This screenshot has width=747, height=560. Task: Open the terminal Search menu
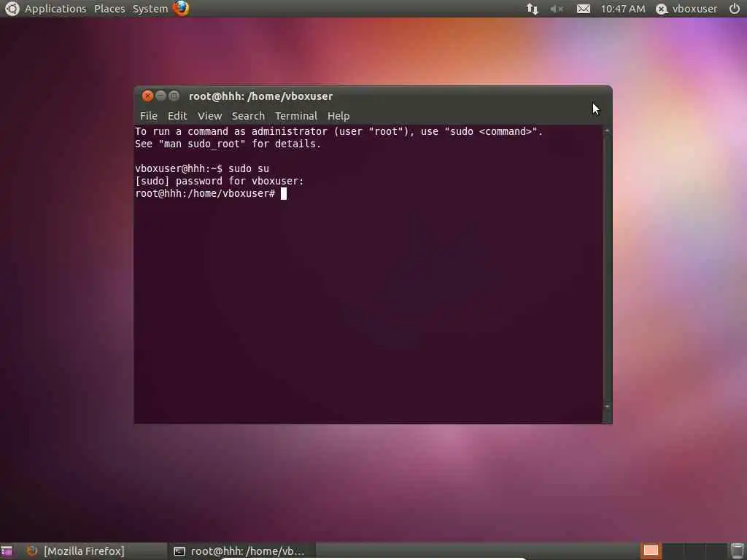coord(248,116)
